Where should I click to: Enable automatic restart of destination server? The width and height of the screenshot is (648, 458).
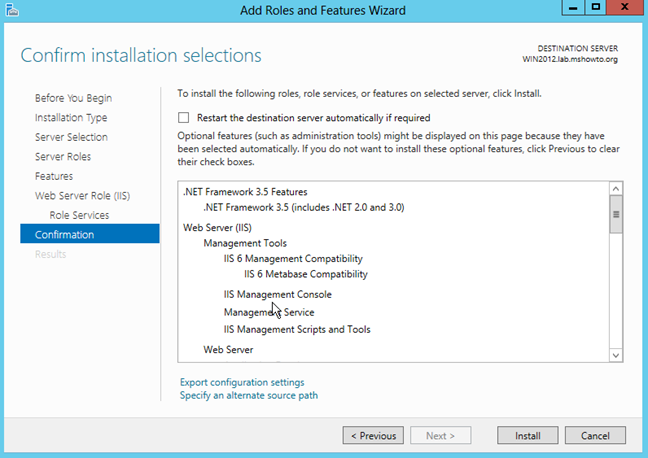click(x=183, y=118)
